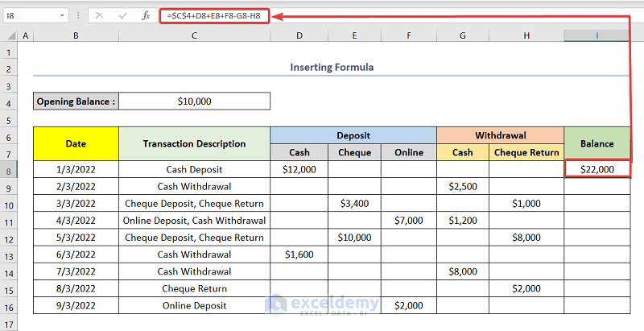
Task: Click the Cheque subheader cell
Action: click(354, 152)
